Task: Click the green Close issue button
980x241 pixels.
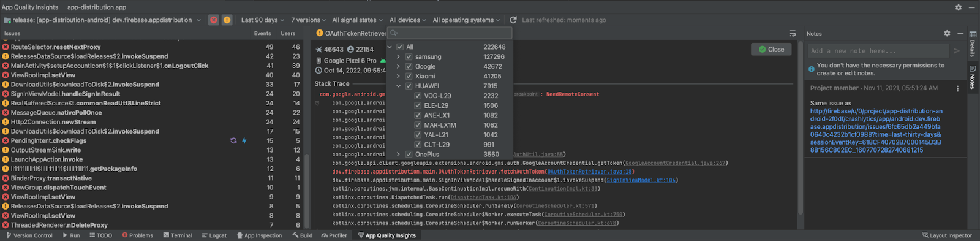Action: [x=771, y=50]
